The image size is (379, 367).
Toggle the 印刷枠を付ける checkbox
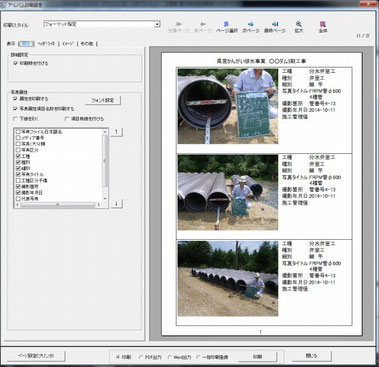point(15,63)
